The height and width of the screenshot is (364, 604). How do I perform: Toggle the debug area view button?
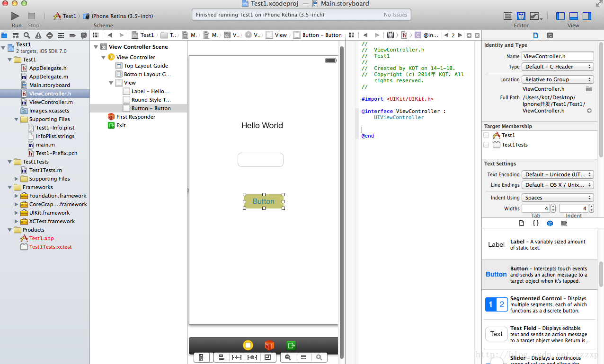574,16
